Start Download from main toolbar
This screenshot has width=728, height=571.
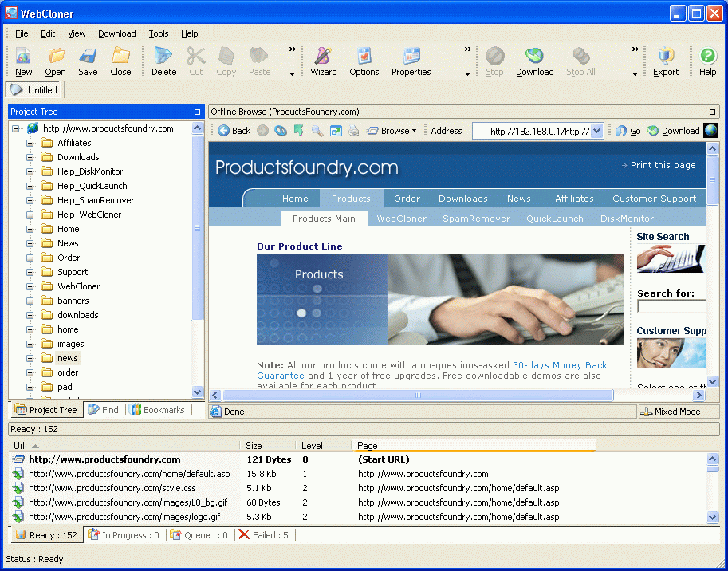click(x=534, y=61)
